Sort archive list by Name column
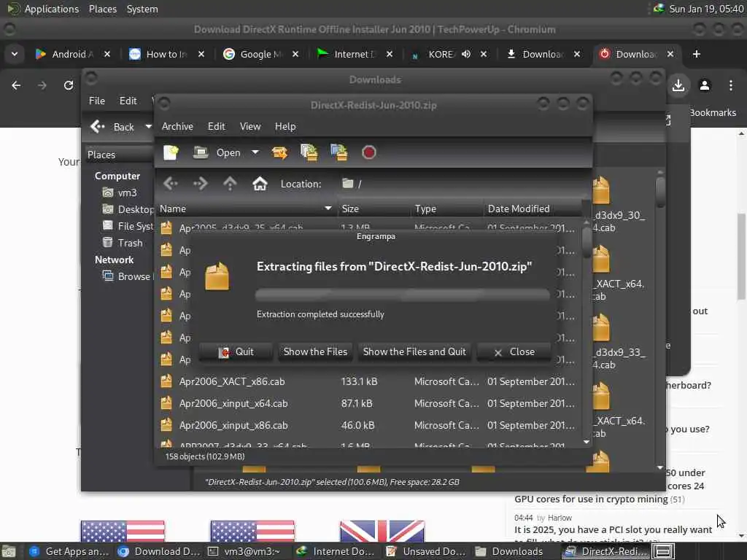This screenshot has width=747, height=560. (x=246, y=209)
